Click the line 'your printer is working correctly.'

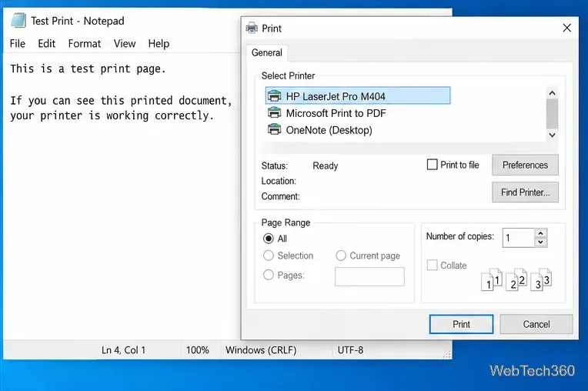point(112,115)
